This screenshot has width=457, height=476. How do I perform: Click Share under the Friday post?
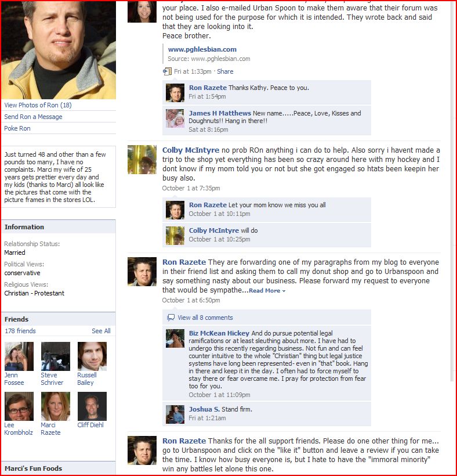pos(225,71)
